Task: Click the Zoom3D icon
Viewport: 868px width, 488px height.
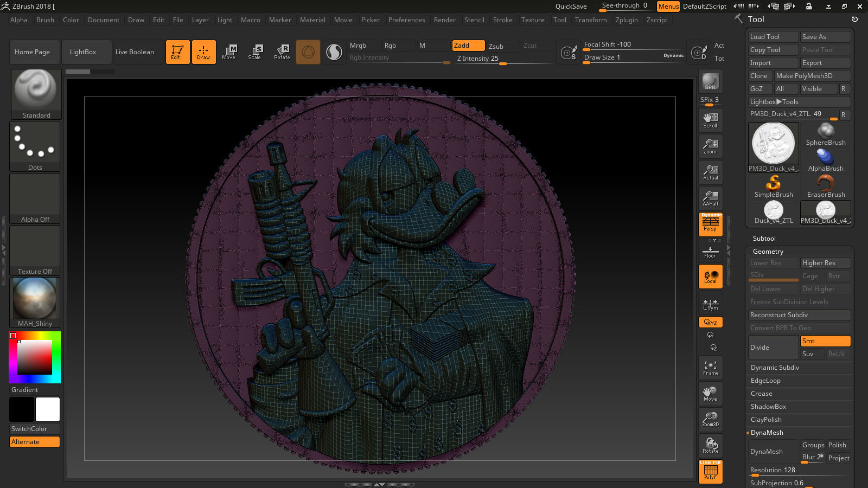Action: (x=710, y=420)
